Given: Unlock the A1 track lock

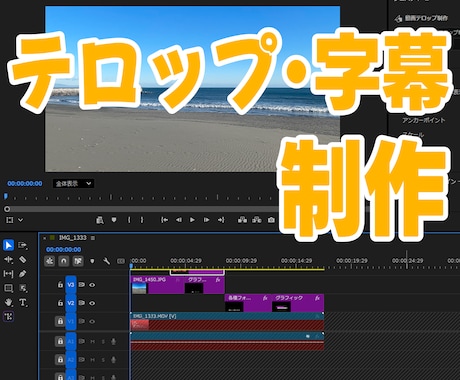Looking at the screenshot, I should 60,341.
